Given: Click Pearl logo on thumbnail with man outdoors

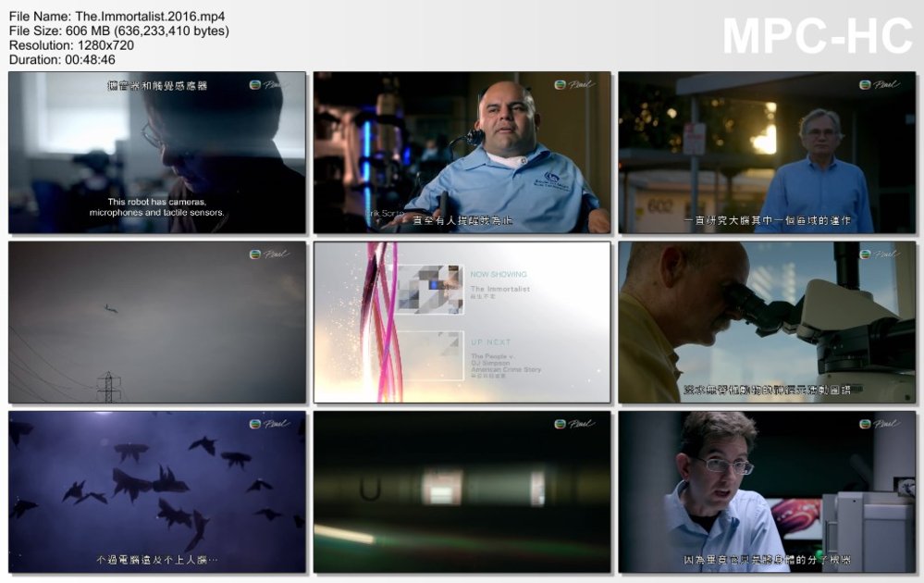Looking at the screenshot, I should 879,85.
